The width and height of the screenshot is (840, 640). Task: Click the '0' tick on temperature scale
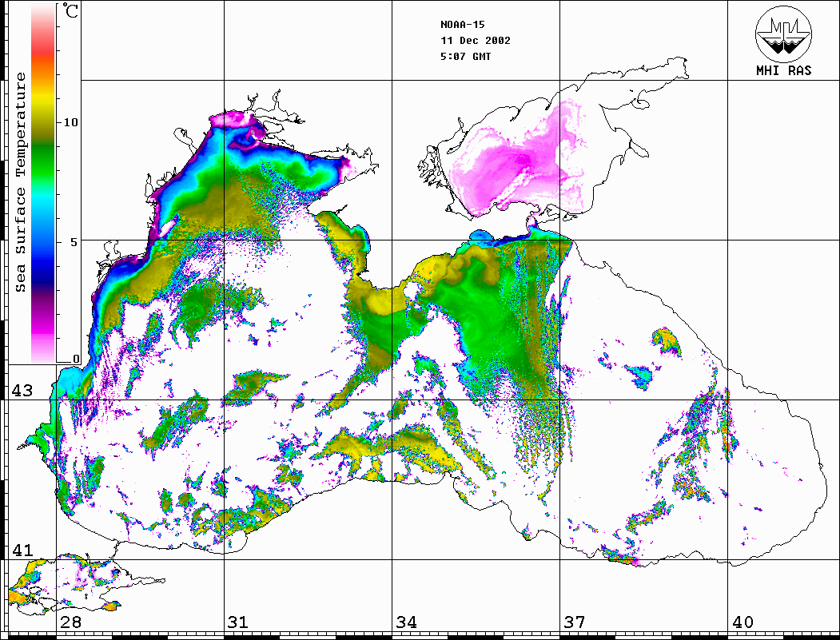76,359
